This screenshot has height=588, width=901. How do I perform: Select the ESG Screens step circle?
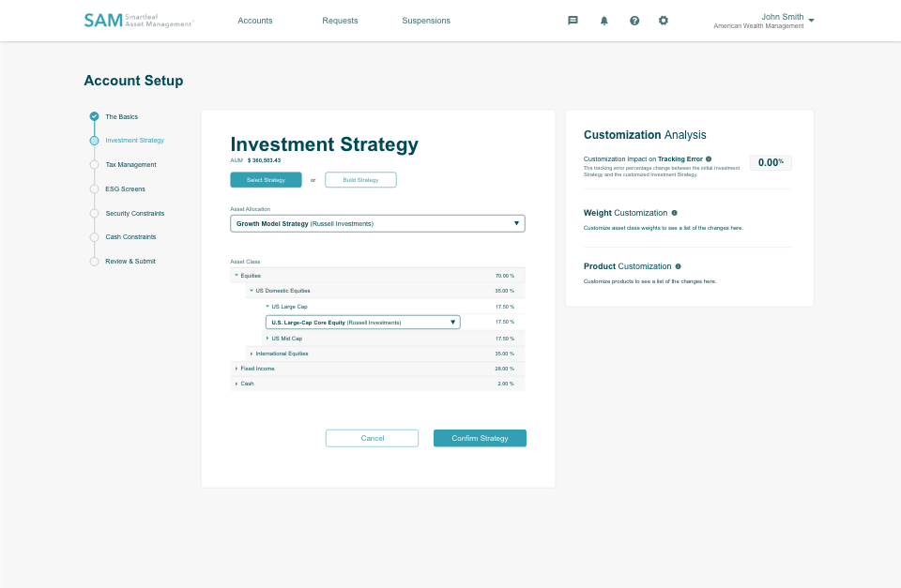click(94, 189)
